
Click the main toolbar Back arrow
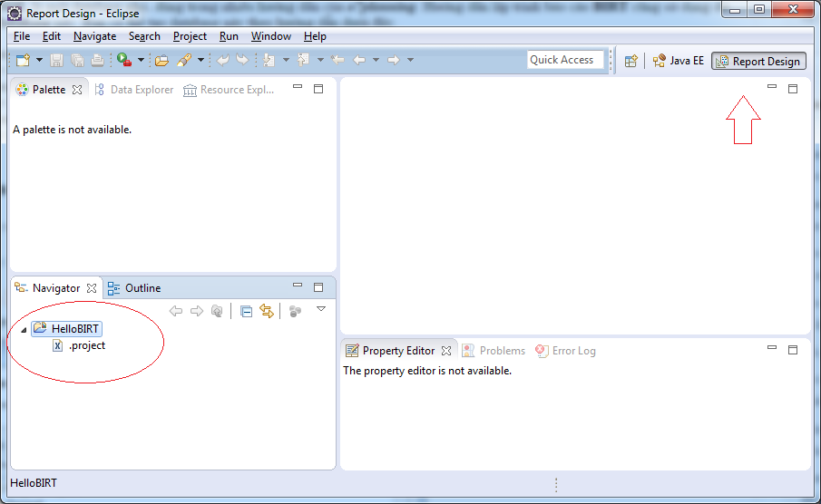tap(359, 60)
